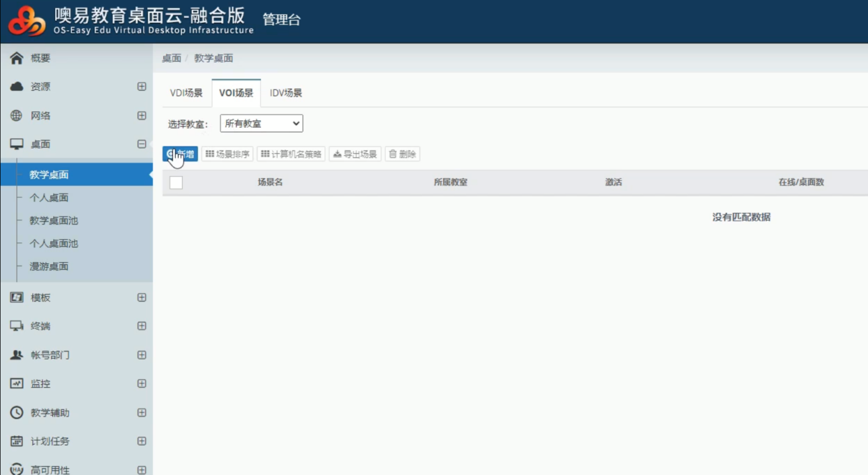868x475 pixels.
Task: Click the 教学辅助 clock icon
Action: point(17,413)
